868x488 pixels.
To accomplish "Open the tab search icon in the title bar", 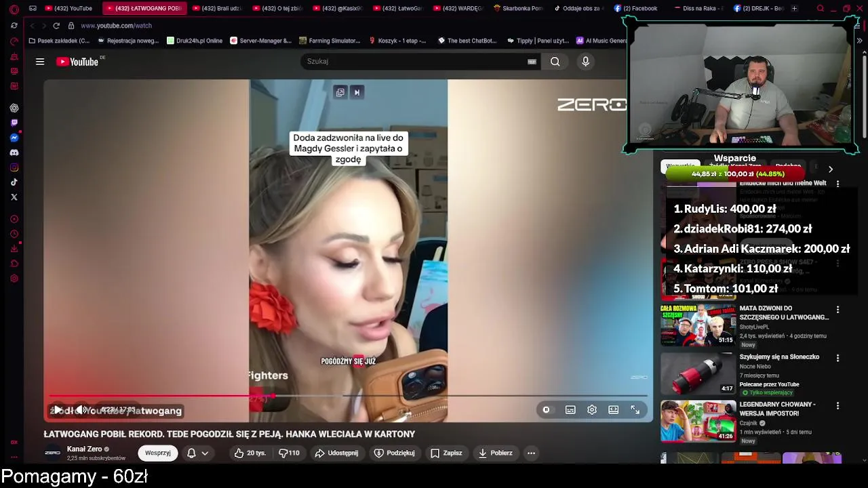I will [821, 9].
